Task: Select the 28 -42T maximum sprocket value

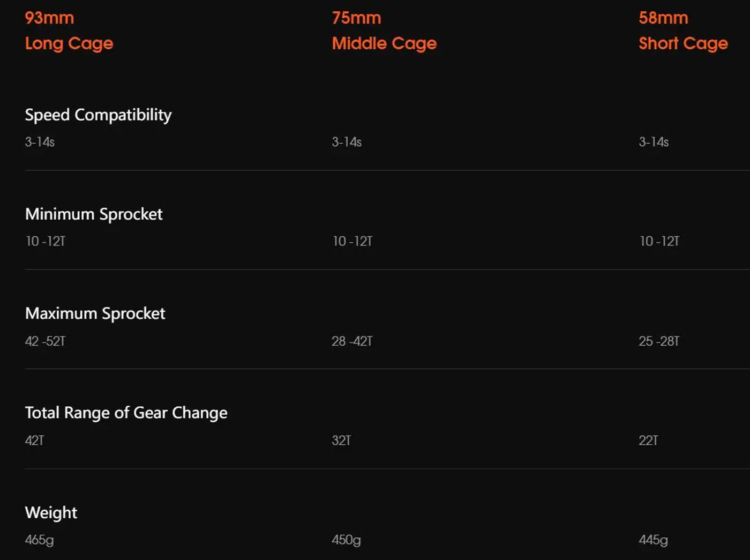Action: coord(352,341)
